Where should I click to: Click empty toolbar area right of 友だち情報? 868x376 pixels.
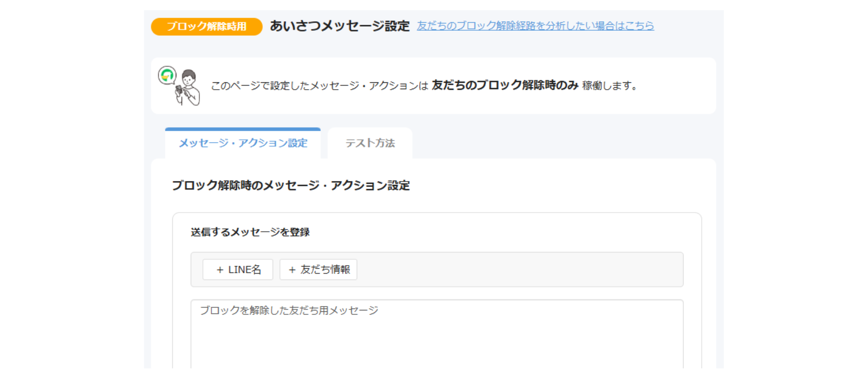click(520, 270)
